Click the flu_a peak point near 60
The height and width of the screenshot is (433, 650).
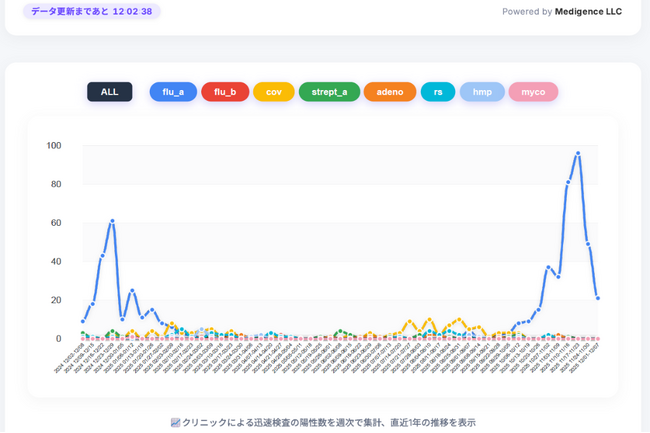pyautogui.click(x=112, y=221)
